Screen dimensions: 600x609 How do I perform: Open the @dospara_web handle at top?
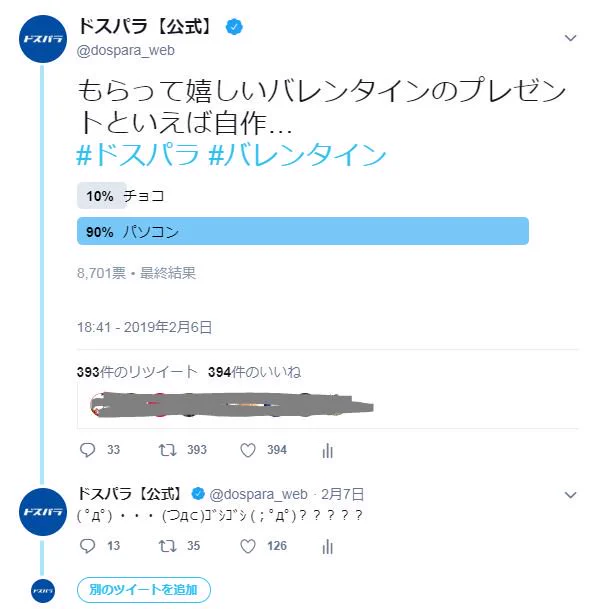[126, 50]
